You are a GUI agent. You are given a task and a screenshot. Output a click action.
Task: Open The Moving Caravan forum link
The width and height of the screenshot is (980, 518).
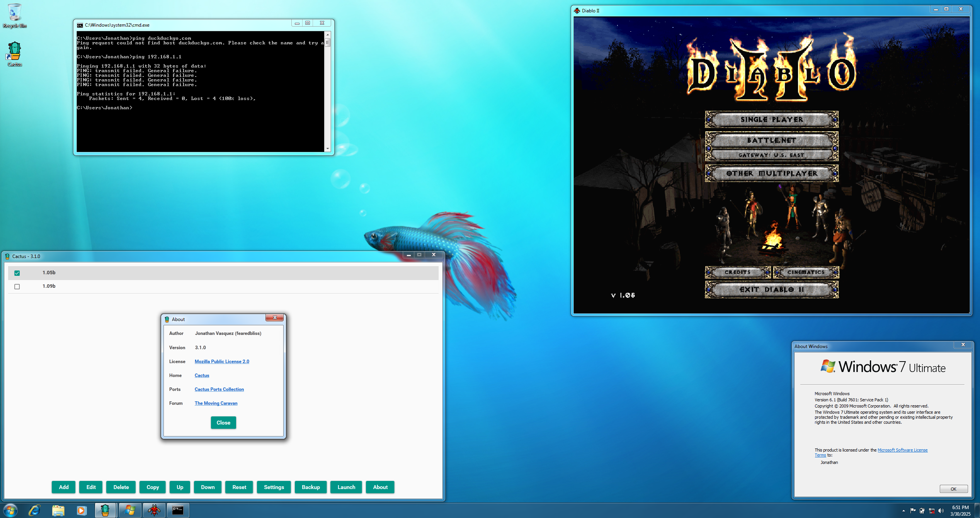pos(216,403)
